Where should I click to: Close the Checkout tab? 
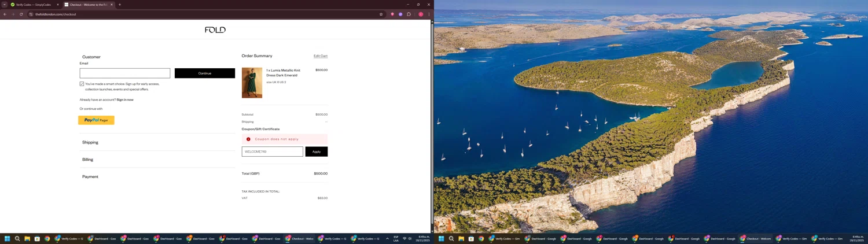(x=112, y=5)
